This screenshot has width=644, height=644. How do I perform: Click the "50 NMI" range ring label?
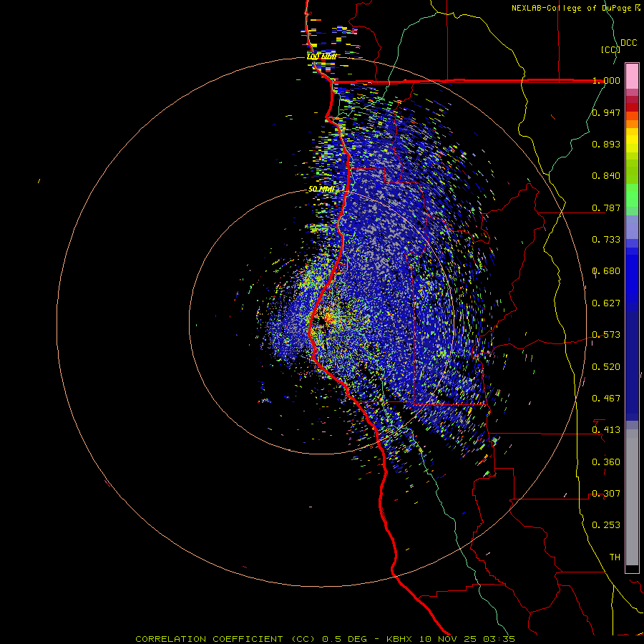click(x=321, y=189)
